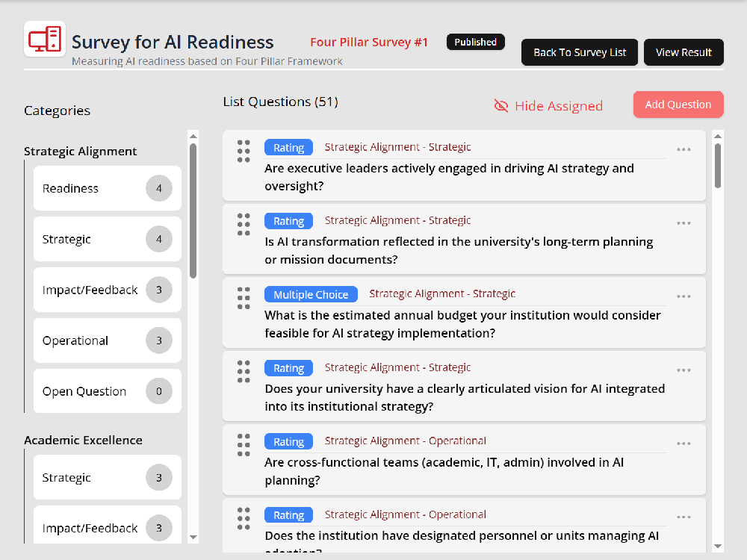Open three-dot menu for long-term planning question
Viewport: 747px width, 560px height.
click(684, 223)
